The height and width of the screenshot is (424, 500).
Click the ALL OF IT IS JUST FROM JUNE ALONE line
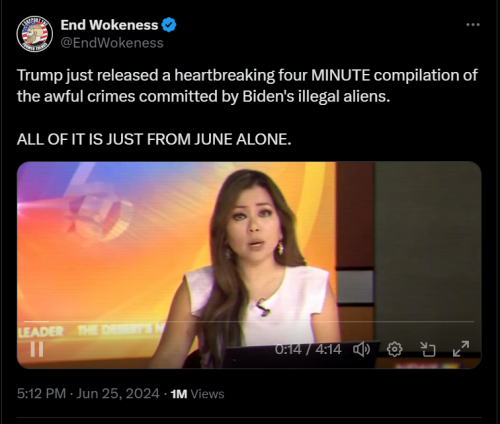tap(154, 139)
